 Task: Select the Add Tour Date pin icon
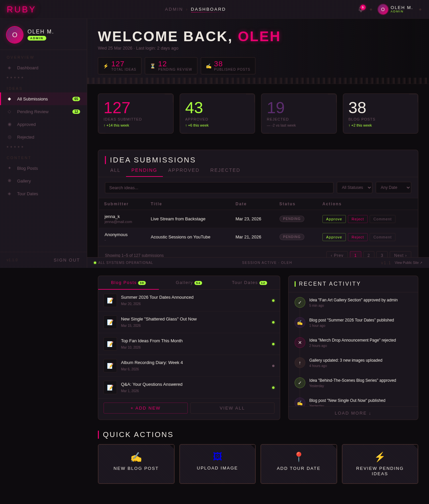298,456
